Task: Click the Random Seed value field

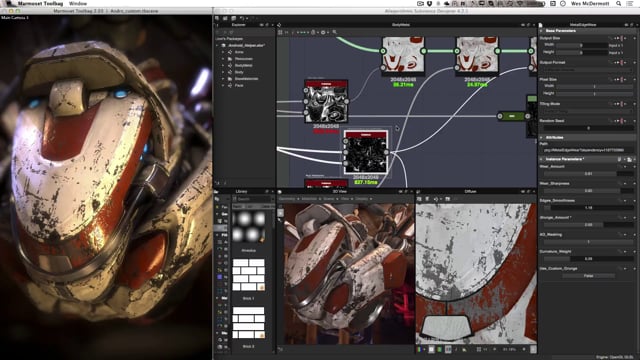Action: click(x=588, y=128)
